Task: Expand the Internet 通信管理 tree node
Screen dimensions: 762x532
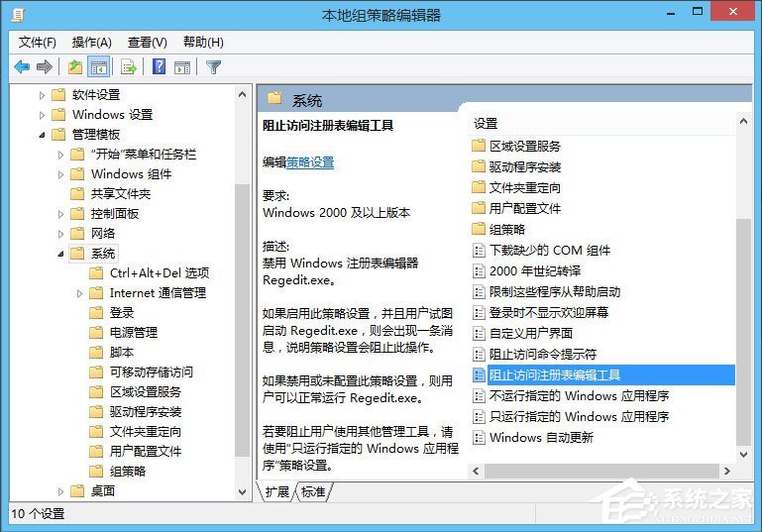Action: (x=80, y=293)
